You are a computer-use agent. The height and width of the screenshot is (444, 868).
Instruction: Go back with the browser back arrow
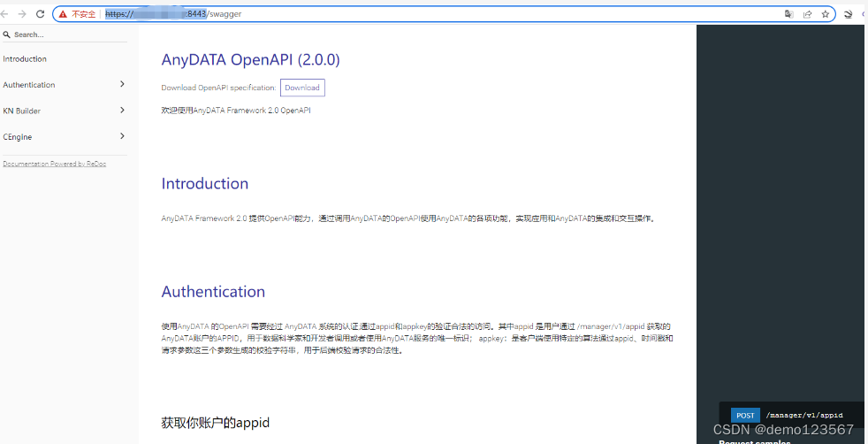point(4,14)
